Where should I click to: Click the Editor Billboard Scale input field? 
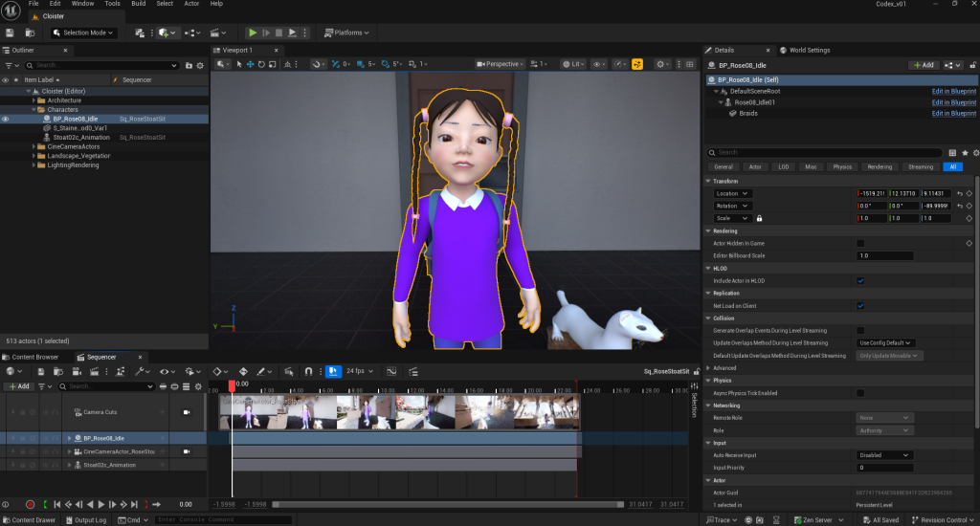point(884,256)
